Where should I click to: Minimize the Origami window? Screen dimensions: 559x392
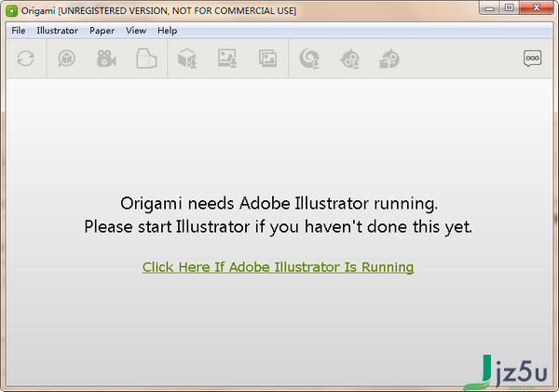(x=489, y=7)
